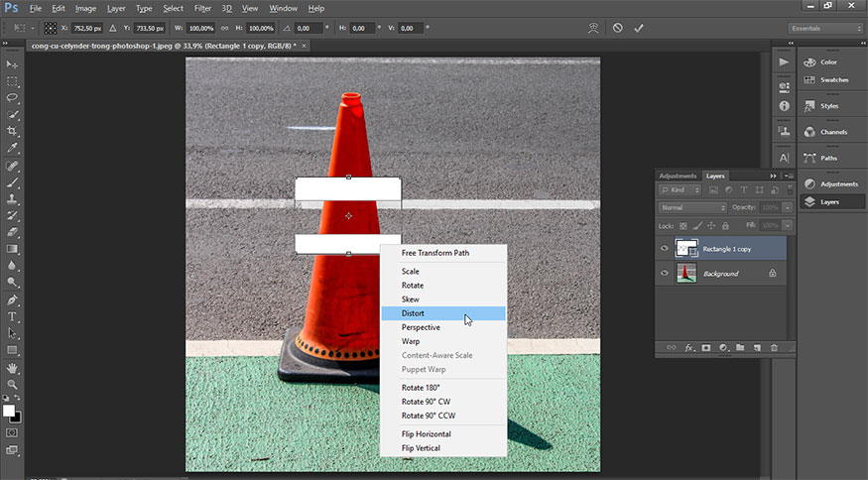The image size is (868, 480).
Task: Expand the layer Kind filter dropdown
Action: pos(682,189)
